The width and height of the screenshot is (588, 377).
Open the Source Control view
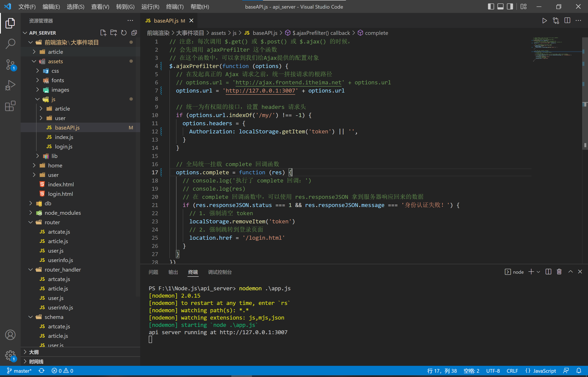click(x=10, y=65)
